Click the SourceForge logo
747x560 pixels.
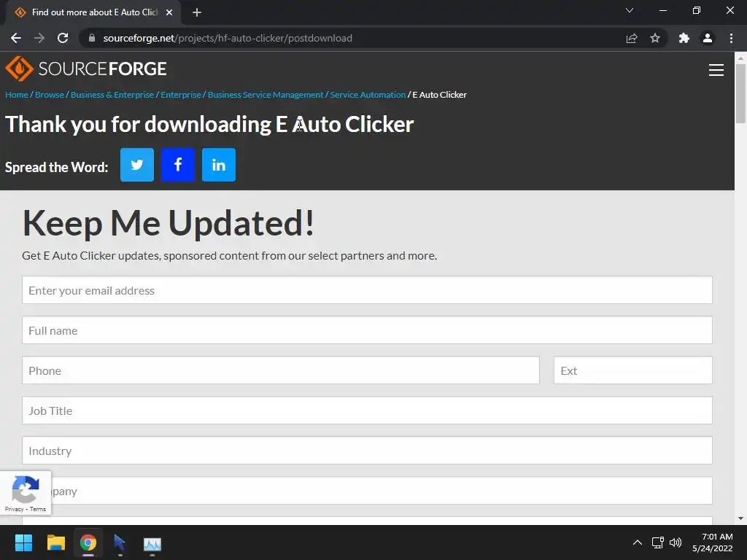(86, 69)
